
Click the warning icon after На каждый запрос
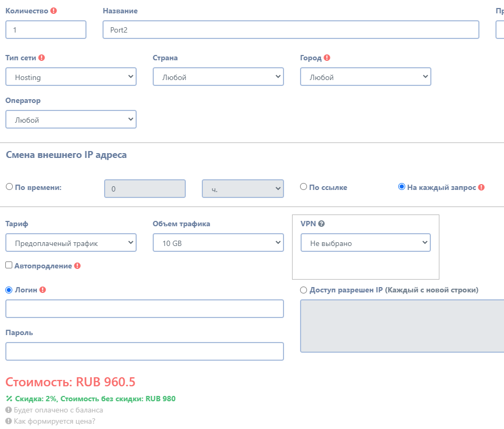pos(482,187)
